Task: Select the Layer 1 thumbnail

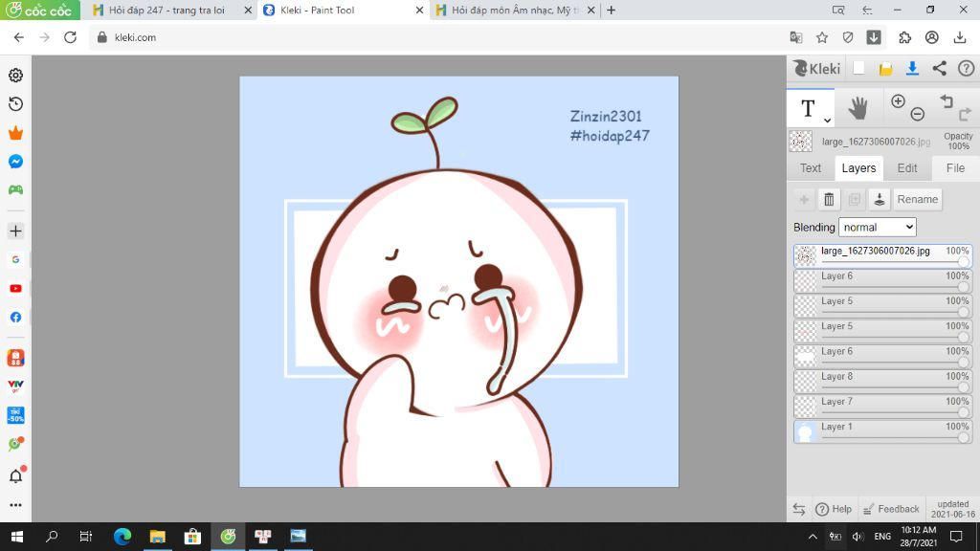Action: tap(805, 431)
